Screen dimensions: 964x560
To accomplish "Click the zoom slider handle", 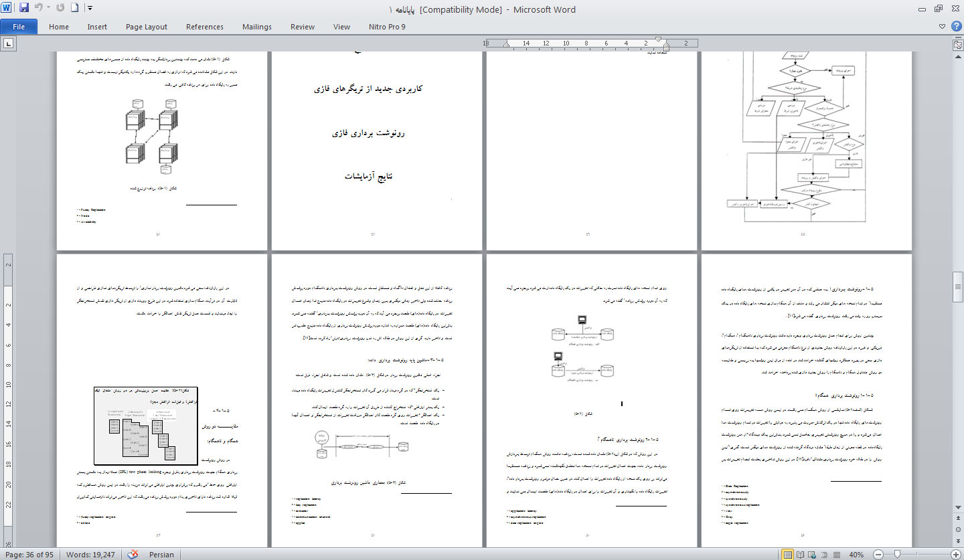I will point(896,555).
